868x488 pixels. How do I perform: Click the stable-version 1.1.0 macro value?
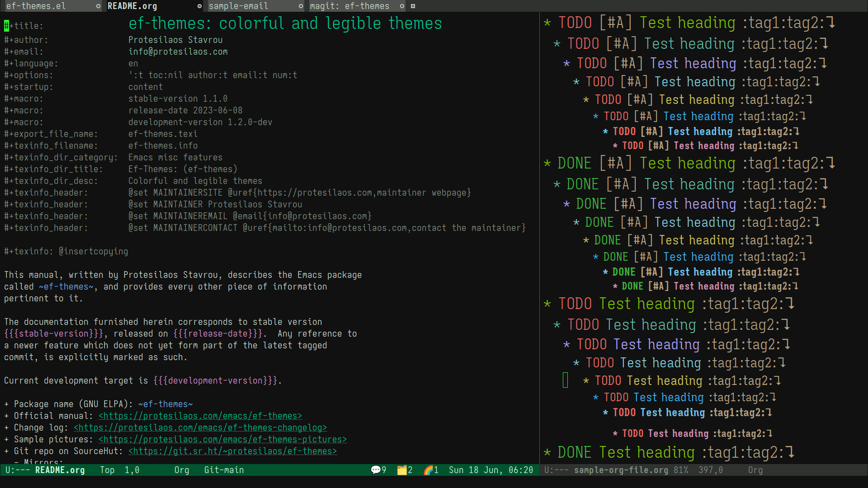[x=178, y=99]
